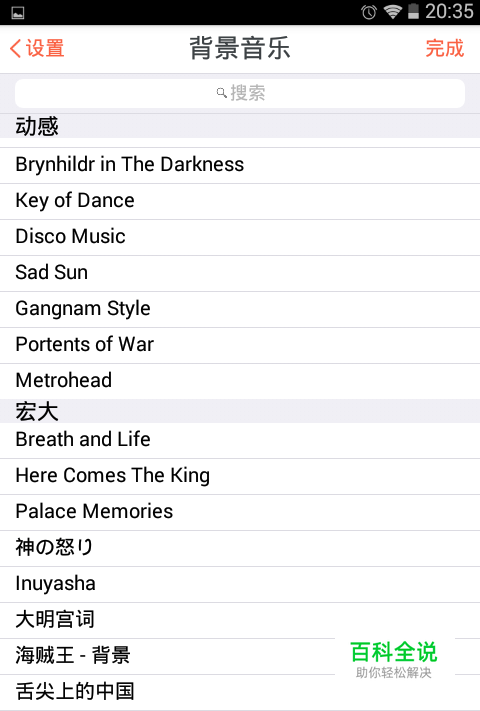Go back to 设置 with the back arrow

coord(37,48)
